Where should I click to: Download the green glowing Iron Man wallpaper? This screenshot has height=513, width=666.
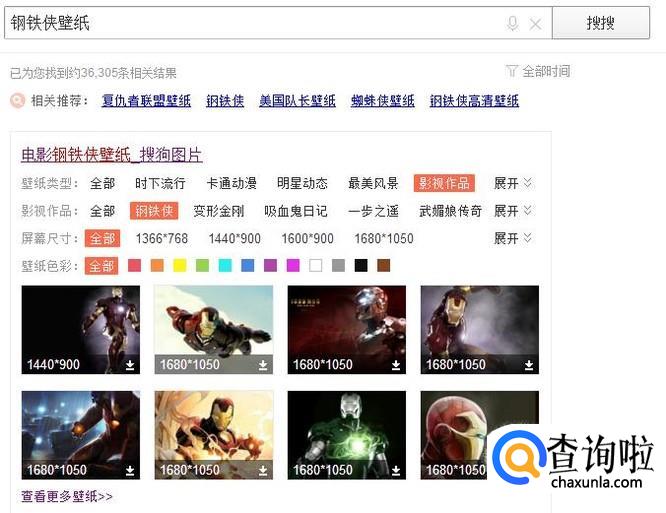[396, 471]
